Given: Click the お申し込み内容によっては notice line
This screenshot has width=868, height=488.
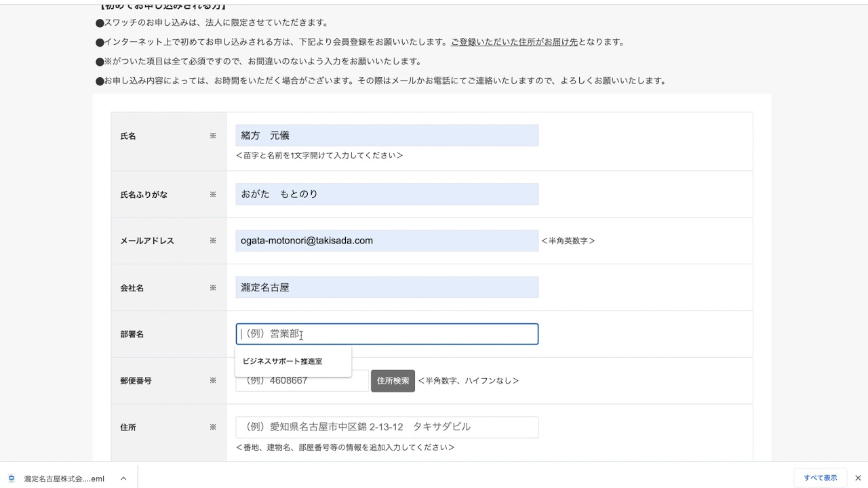Looking at the screenshot, I should [381, 81].
